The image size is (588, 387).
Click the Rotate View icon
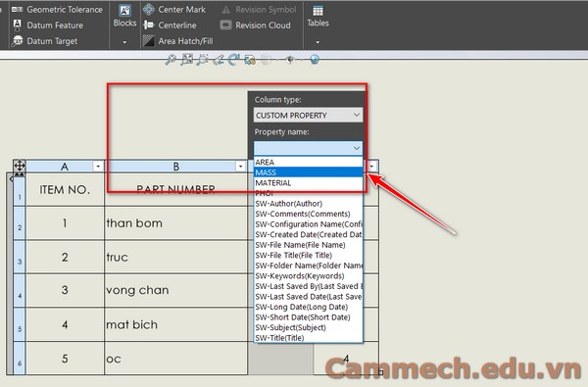pos(233,60)
